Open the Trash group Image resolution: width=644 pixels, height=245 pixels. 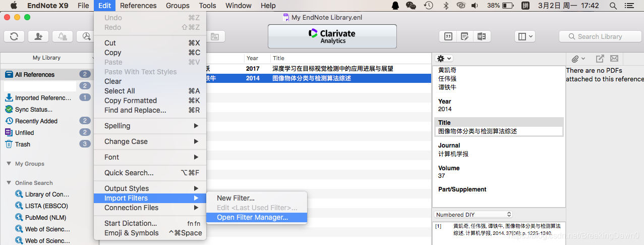pyautogui.click(x=46, y=144)
